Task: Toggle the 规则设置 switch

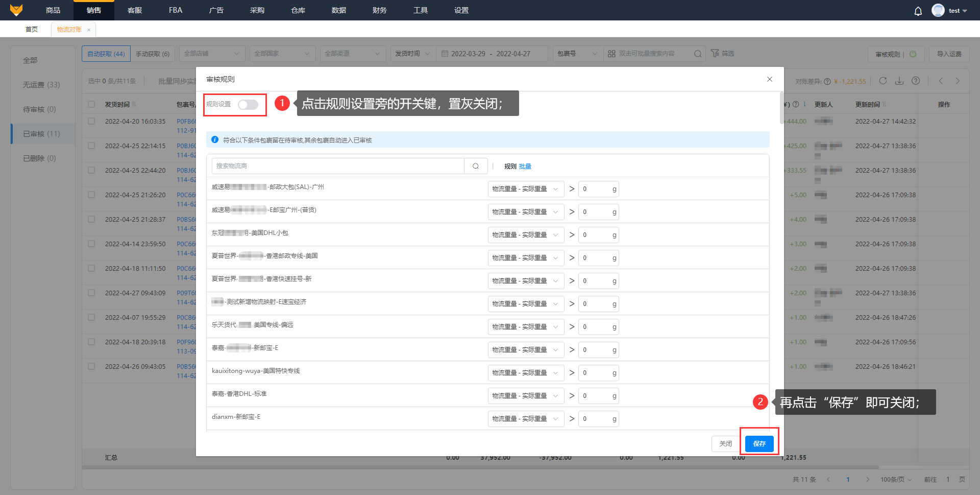Action: pyautogui.click(x=248, y=105)
